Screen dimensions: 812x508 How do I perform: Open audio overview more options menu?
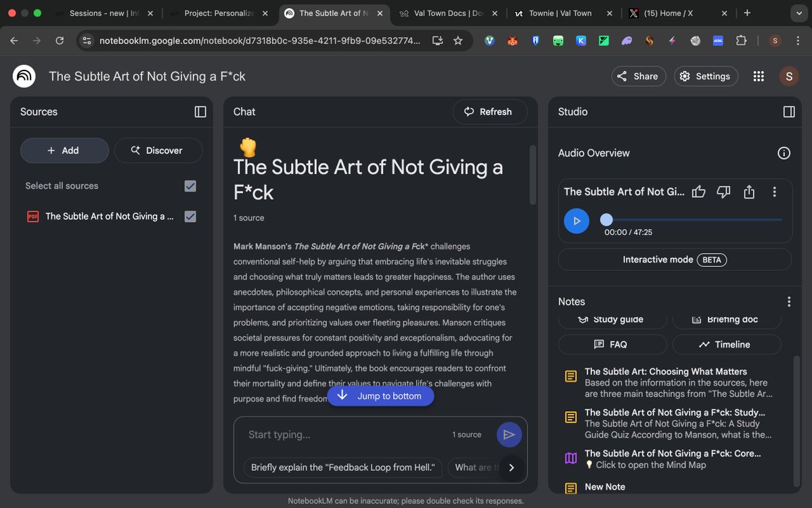(775, 192)
